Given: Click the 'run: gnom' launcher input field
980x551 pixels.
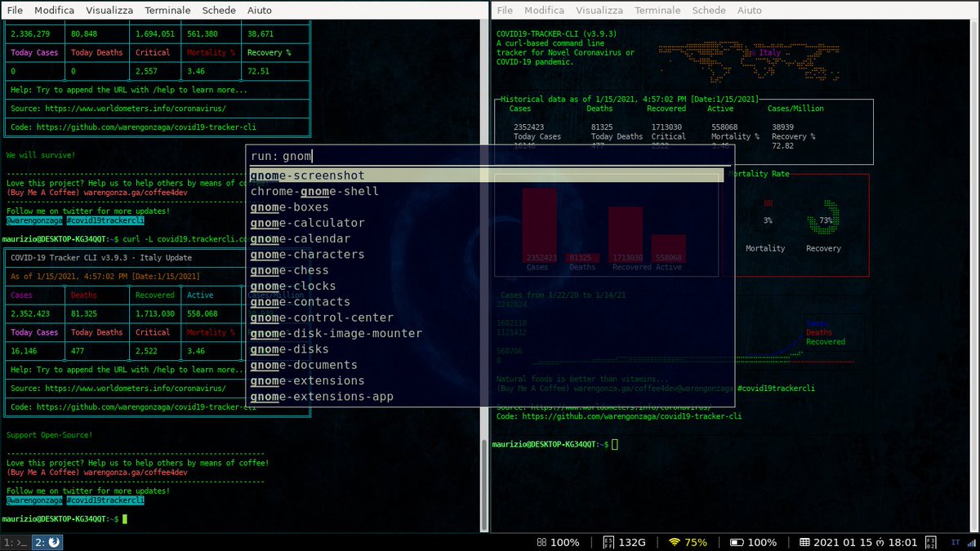Looking at the screenshot, I should pyautogui.click(x=490, y=156).
